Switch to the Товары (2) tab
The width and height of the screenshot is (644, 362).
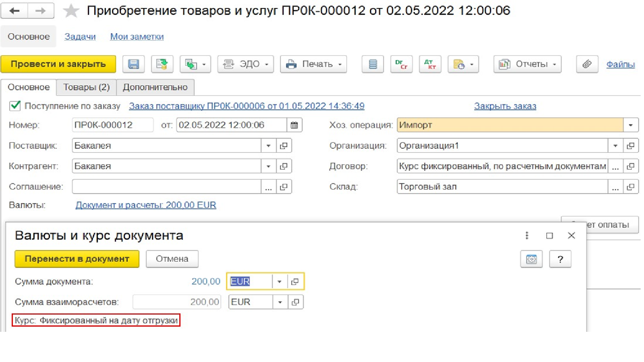coord(86,87)
